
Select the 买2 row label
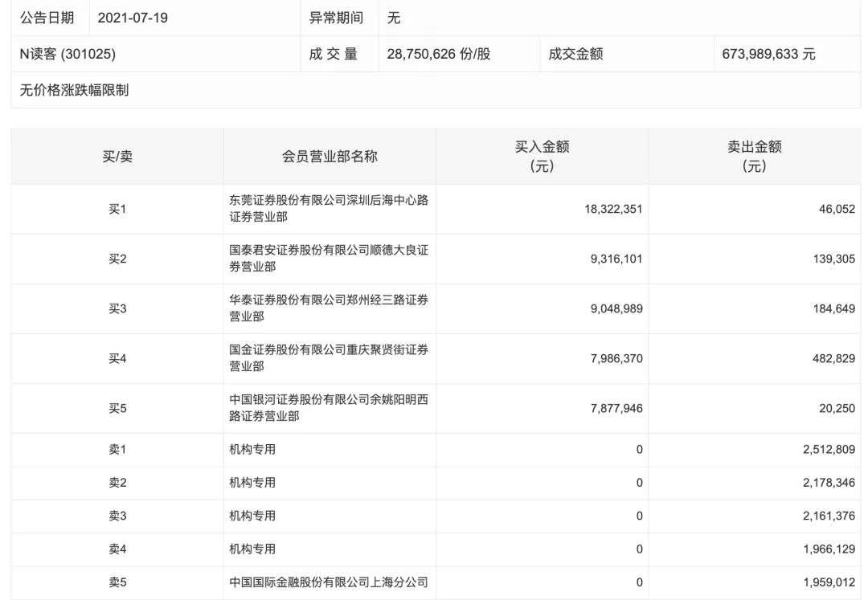(117, 259)
